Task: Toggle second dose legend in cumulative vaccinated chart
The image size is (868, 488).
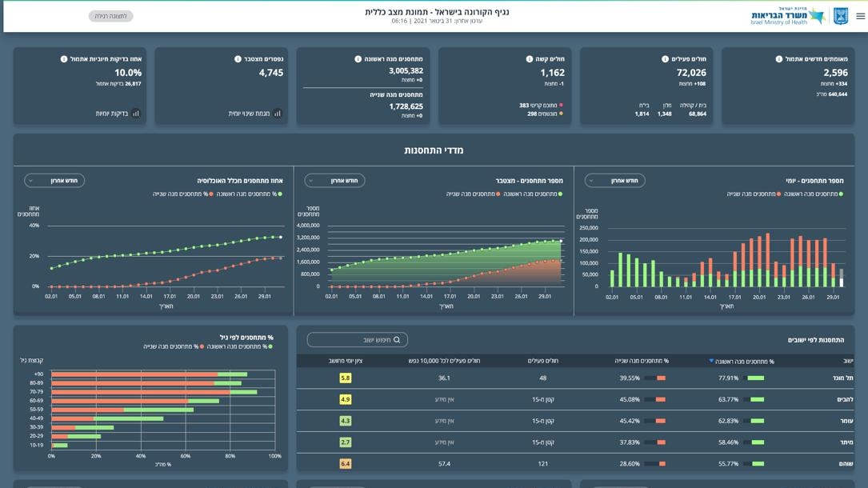Action: (x=474, y=194)
